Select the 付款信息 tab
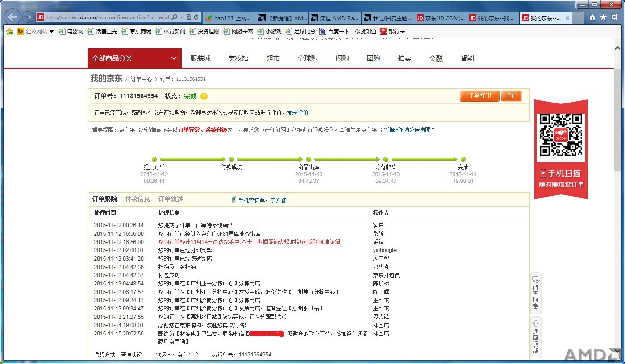The image size is (625, 364). click(137, 199)
